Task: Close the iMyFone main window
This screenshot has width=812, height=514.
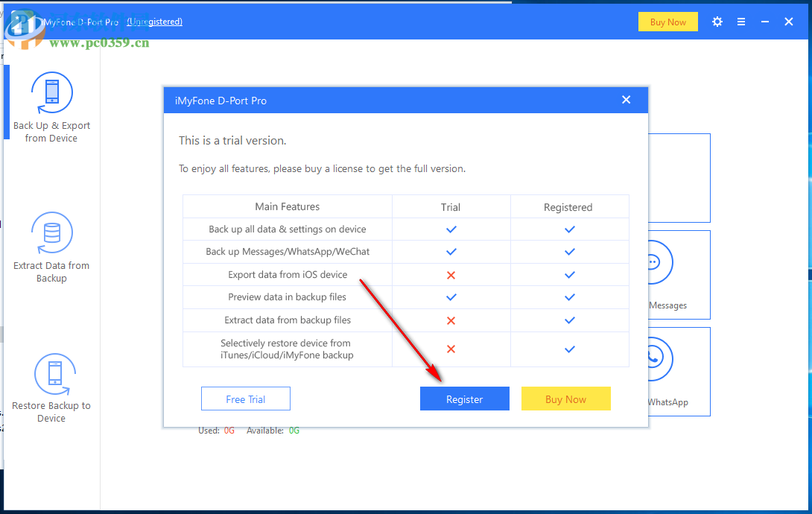Action: pos(789,22)
